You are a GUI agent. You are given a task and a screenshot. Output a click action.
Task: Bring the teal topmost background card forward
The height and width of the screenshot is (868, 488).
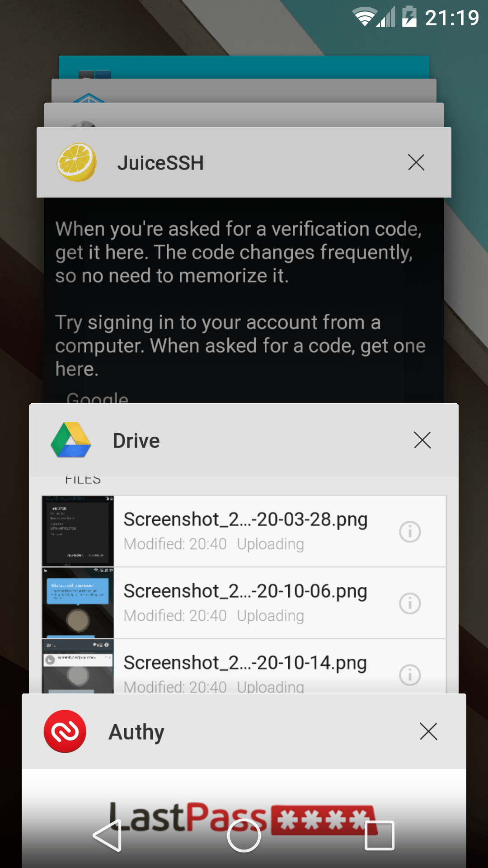tap(244, 66)
